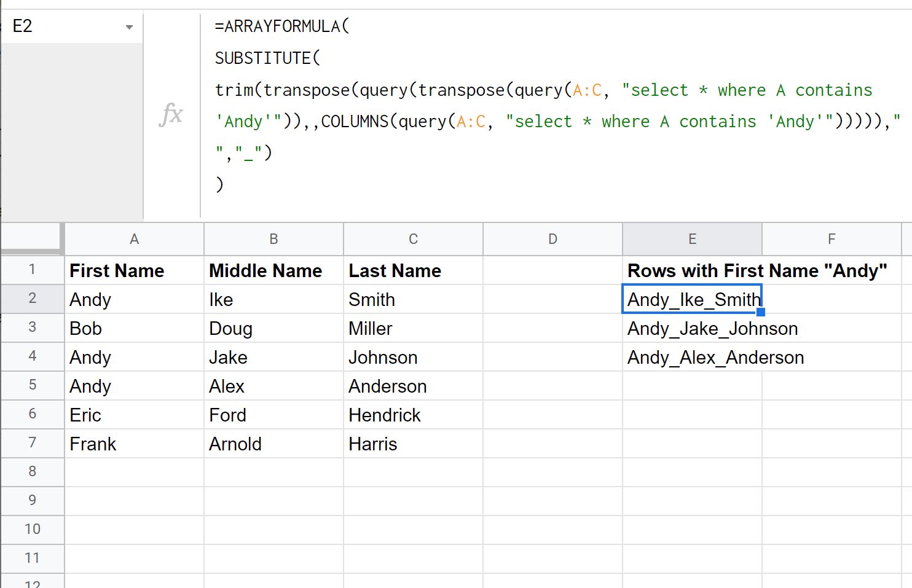912x588 pixels.
Task: Click the cell containing 'Ford'
Action: pyautogui.click(x=273, y=415)
